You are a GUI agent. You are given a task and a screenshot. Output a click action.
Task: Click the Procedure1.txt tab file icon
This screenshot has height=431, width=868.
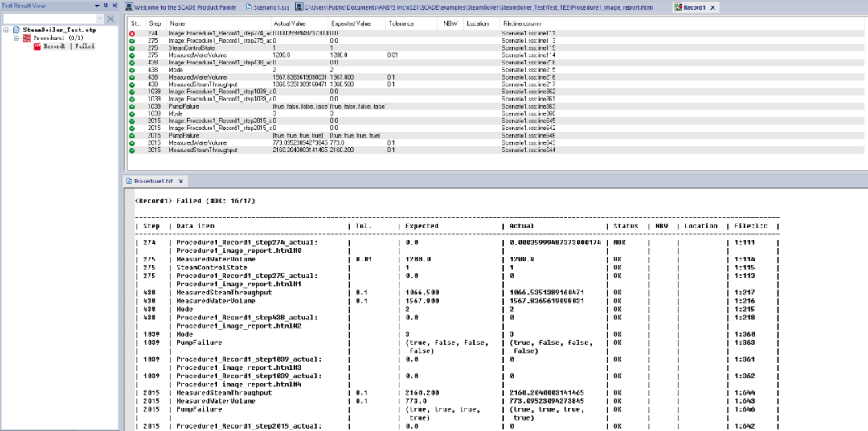click(x=129, y=181)
